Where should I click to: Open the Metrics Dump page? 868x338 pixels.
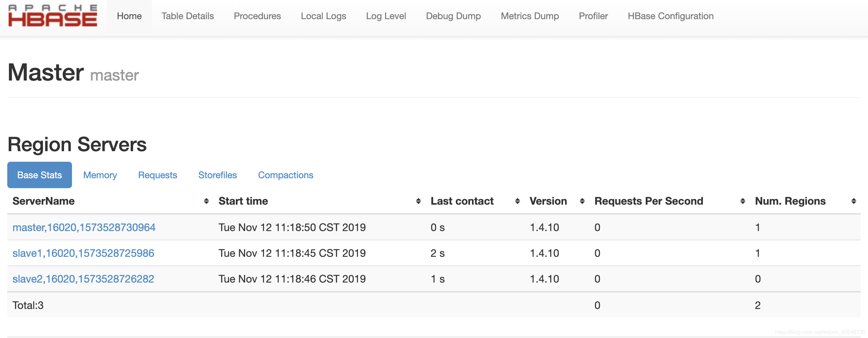(x=530, y=16)
